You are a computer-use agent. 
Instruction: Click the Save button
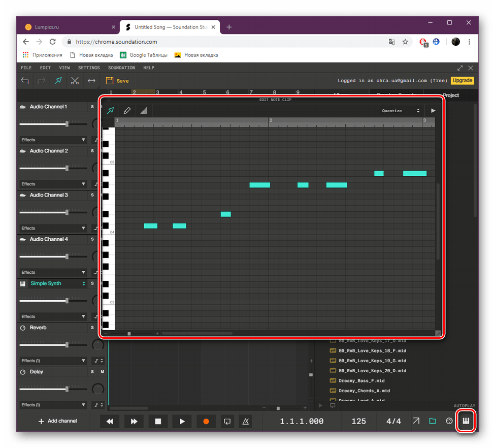pos(117,81)
